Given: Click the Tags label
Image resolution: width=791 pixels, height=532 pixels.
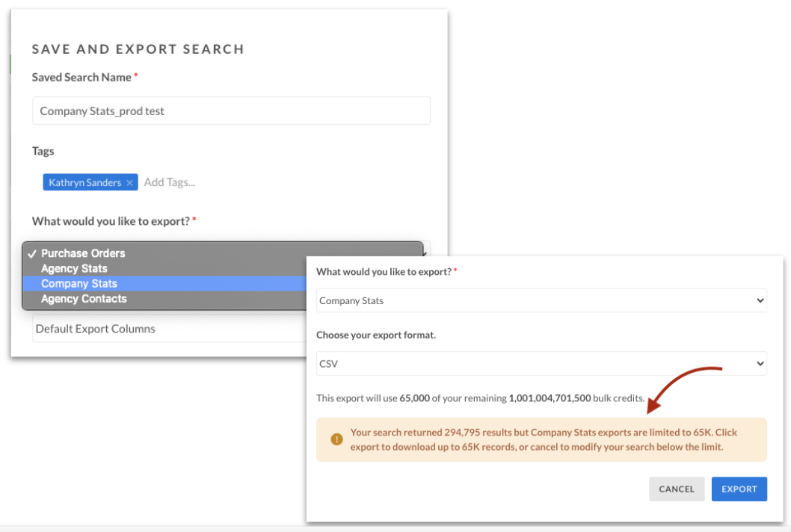Looking at the screenshot, I should (x=43, y=151).
